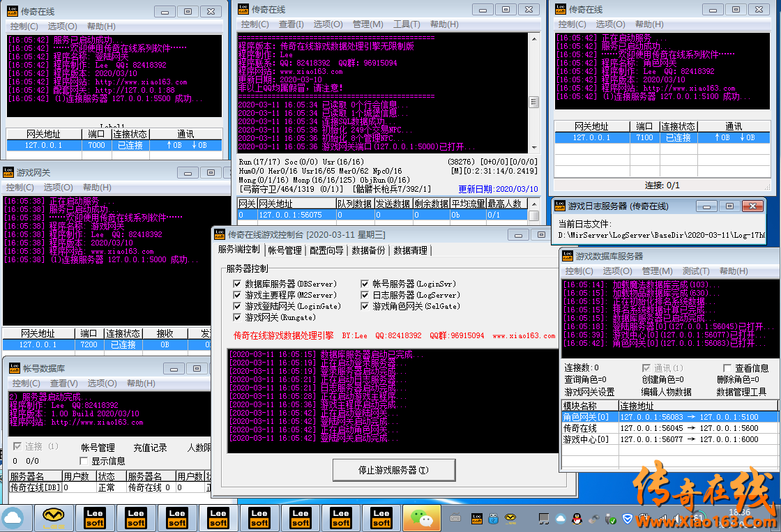Switch to the 数据备份 tab

pyautogui.click(x=369, y=250)
